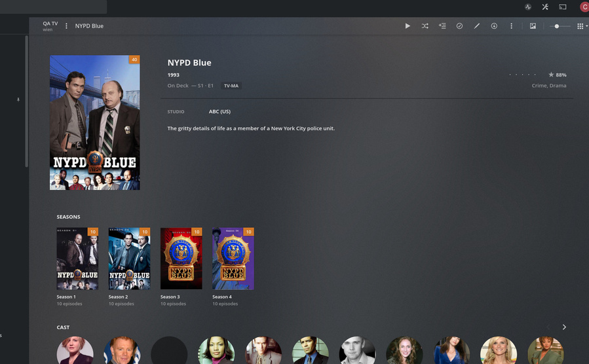Open the user account avatar
The width and height of the screenshot is (589, 364).
[x=584, y=7]
